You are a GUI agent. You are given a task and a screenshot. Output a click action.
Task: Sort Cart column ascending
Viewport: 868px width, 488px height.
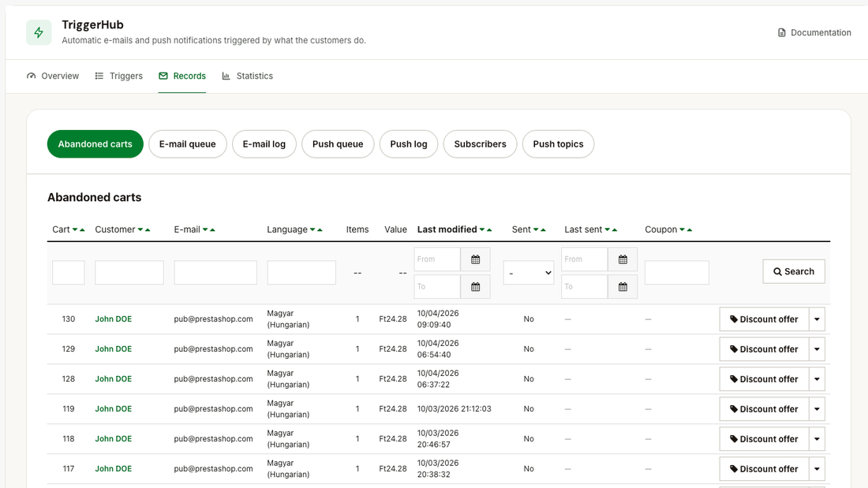pyautogui.click(x=83, y=229)
